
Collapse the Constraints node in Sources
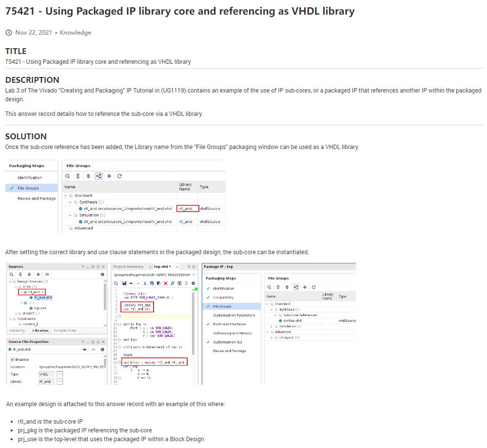tap(10, 319)
